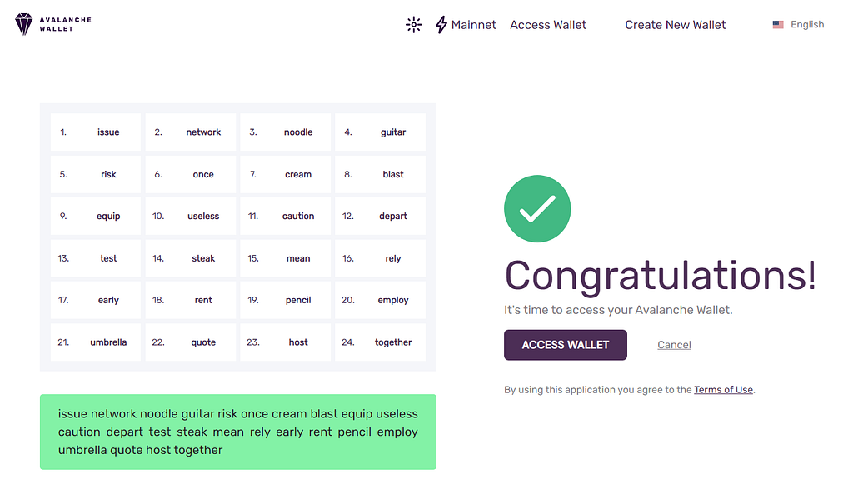Open the English language dropdown
The width and height of the screenshot is (853, 504).
click(798, 24)
